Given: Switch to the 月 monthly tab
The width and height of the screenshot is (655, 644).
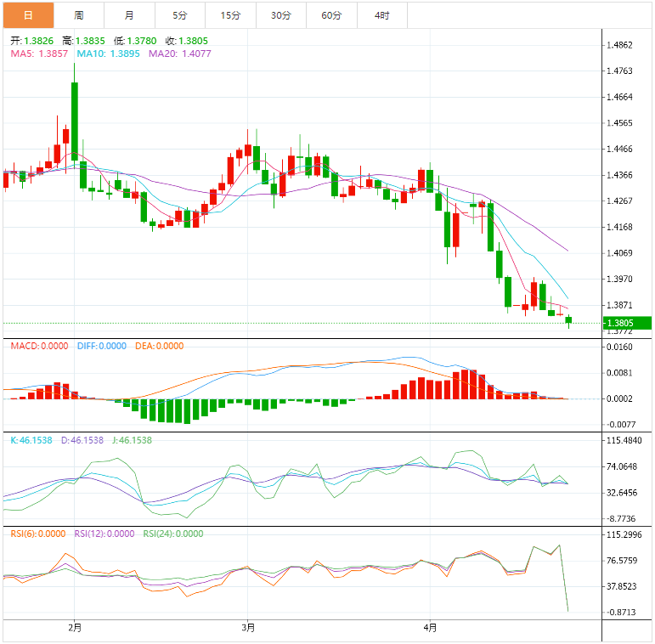Looking at the screenshot, I should (129, 15).
